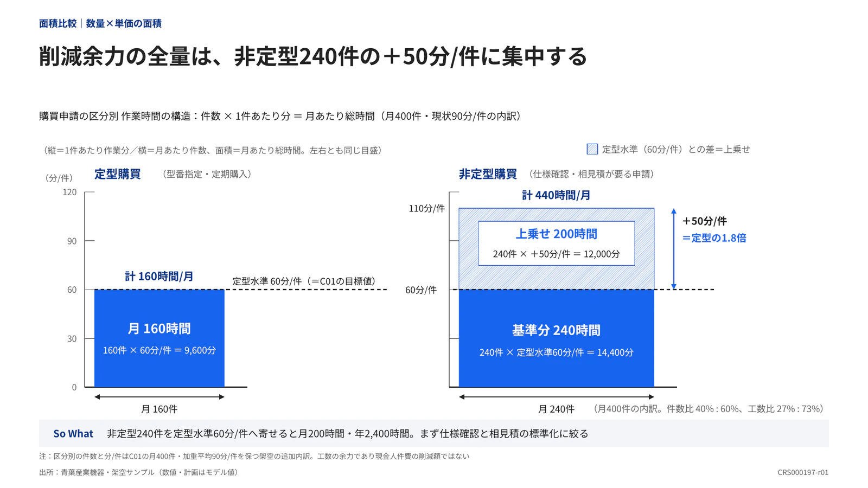Click the left axis value 120
Image resolution: width=868 pixels, height=488 pixels.
click(69, 192)
